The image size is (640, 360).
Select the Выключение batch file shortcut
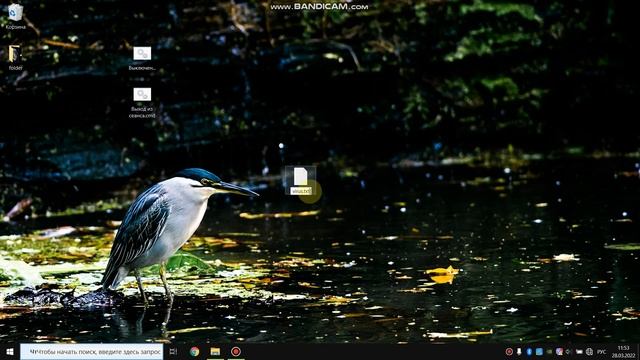[x=142, y=58]
